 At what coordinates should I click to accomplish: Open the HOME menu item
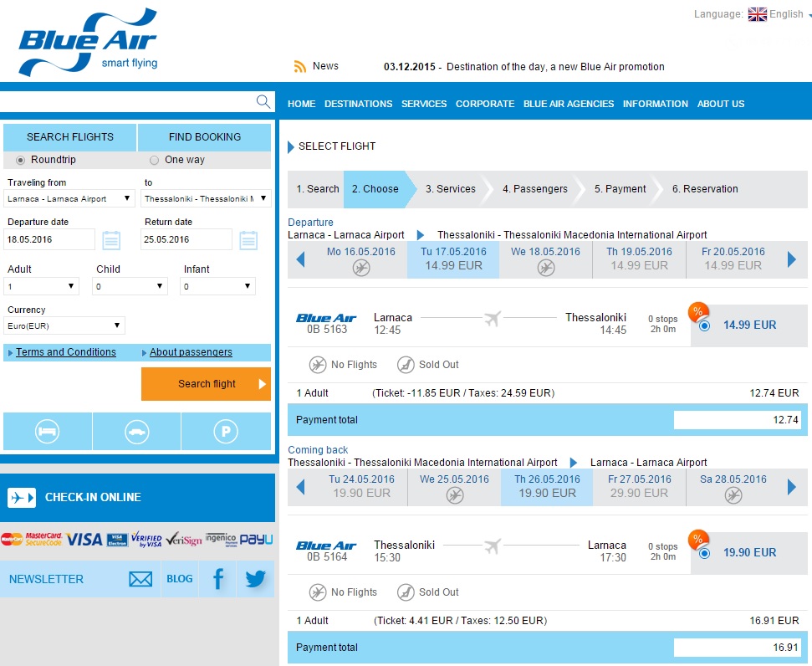301,104
